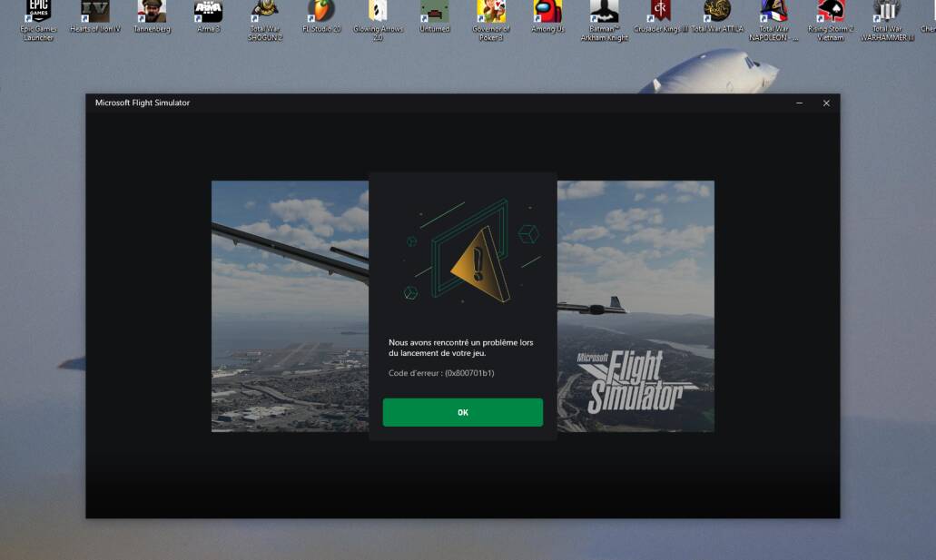Click the Flight Simulator logo thumbnail
The width and height of the screenshot is (936, 560).
[634, 374]
